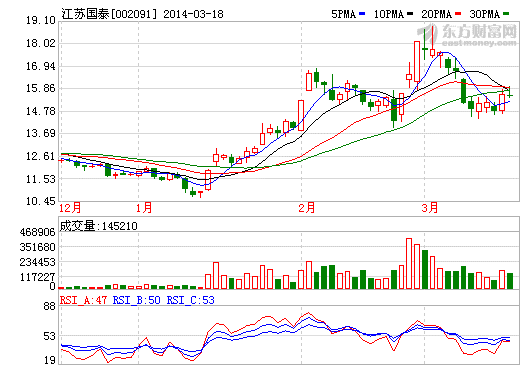Click the 30PMA legend label
This screenshot has width=520, height=365.
[x=485, y=14]
